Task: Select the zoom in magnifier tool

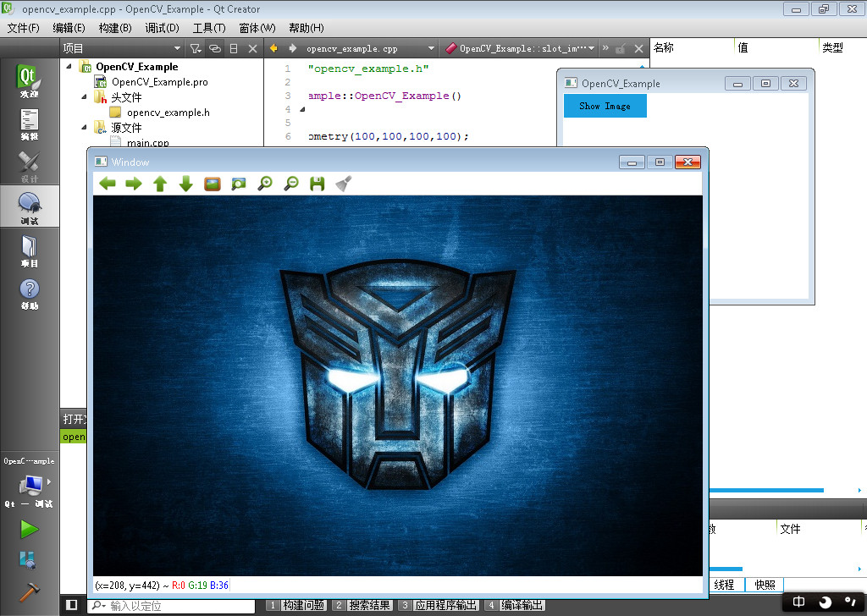Action: (x=264, y=184)
